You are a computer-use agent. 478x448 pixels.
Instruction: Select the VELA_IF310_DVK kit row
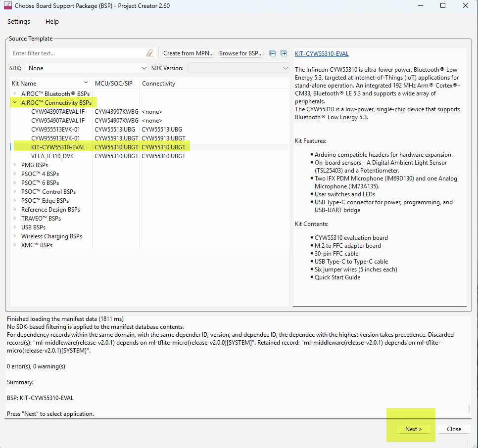pyautogui.click(x=149, y=156)
